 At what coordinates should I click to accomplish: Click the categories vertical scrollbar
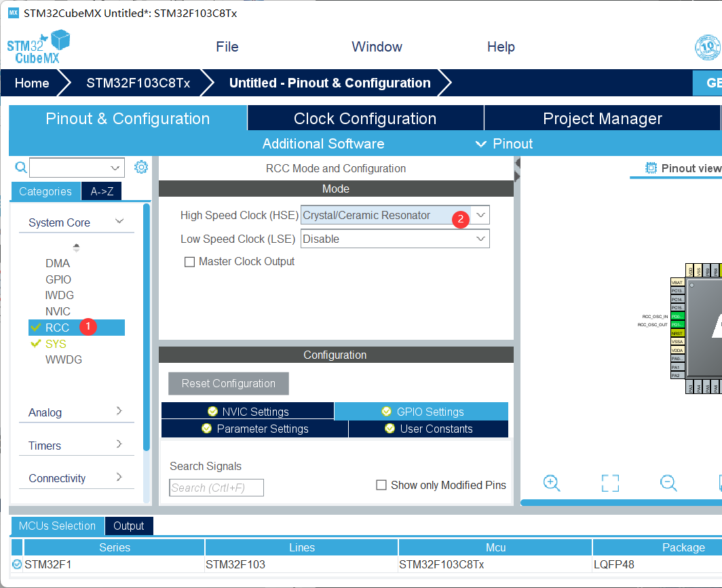[x=147, y=328]
